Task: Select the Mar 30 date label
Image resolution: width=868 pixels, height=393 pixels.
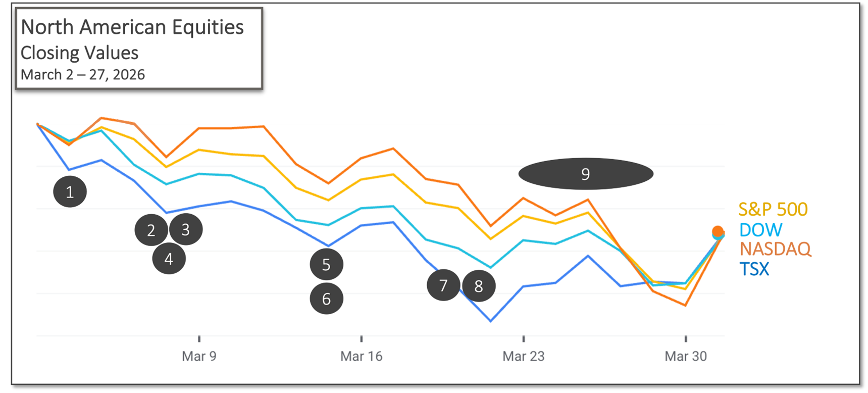Action: [x=685, y=356]
